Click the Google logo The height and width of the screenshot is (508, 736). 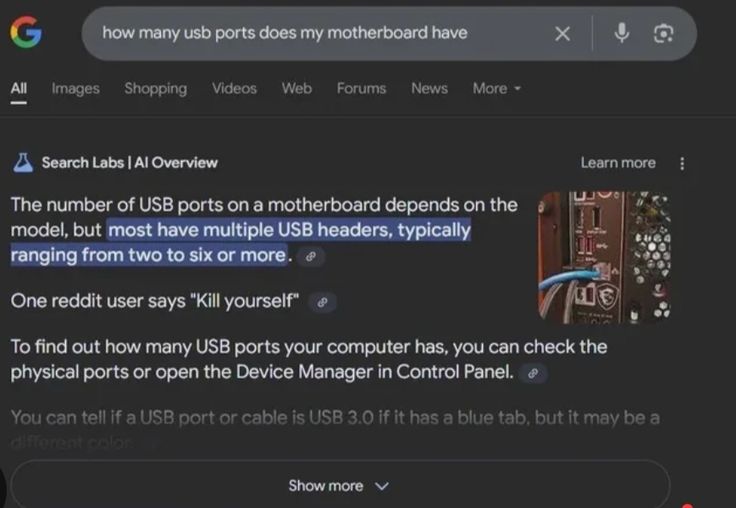(x=26, y=32)
